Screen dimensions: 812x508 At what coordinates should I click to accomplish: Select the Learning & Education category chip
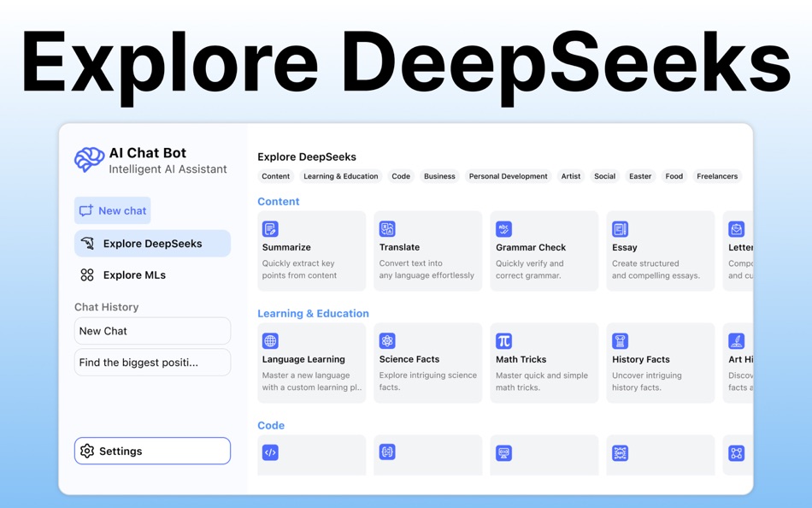(x=341, y=176)
